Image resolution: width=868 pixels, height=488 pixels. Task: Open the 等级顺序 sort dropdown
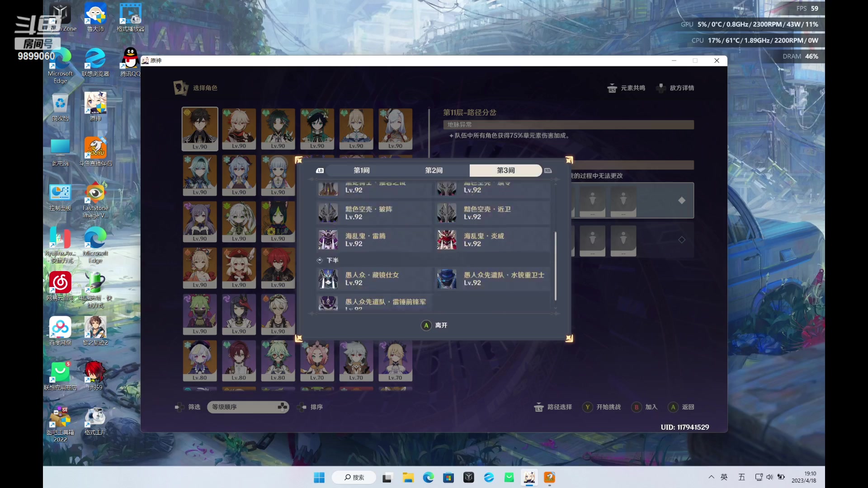(x=248, y=407)
